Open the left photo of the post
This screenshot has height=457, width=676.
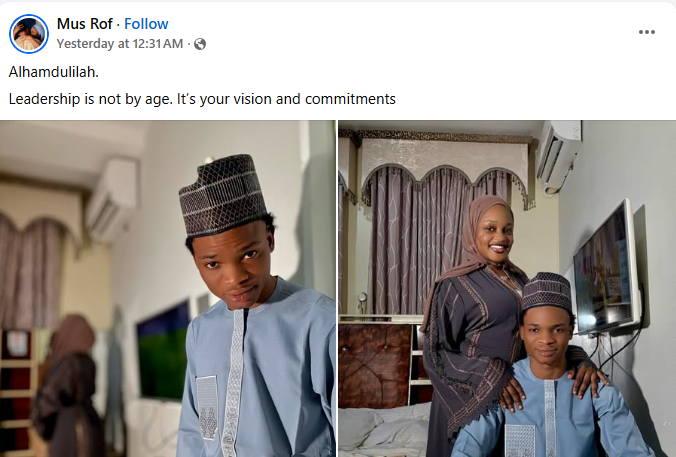point(168,288)
